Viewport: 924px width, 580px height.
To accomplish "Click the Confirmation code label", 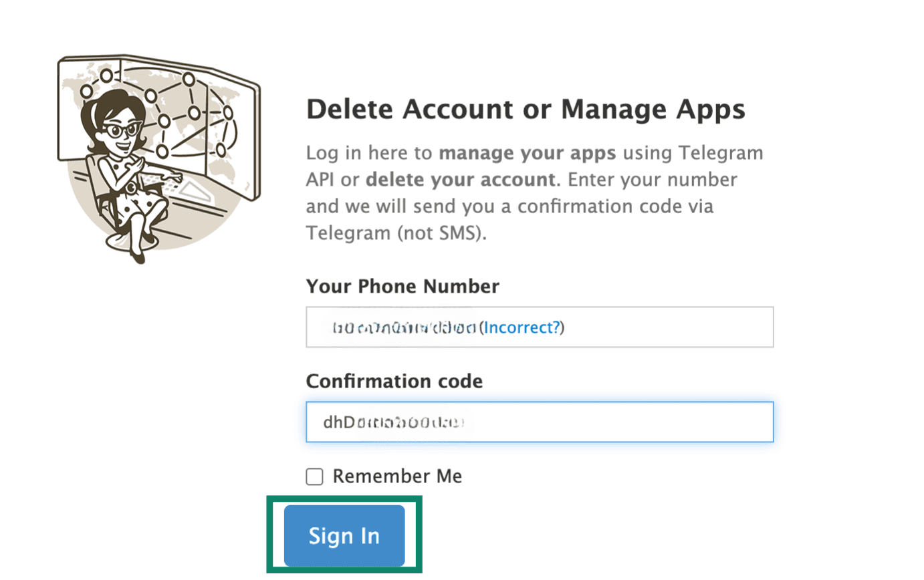I will pos(394,381).
